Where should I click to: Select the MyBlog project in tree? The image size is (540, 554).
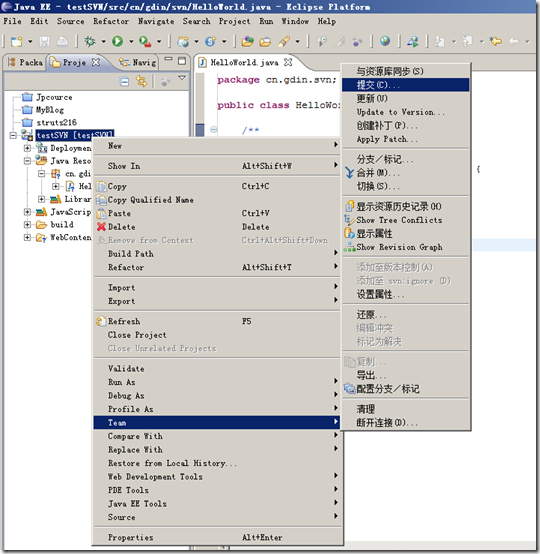pyautogui.click(x=49, y=110)
